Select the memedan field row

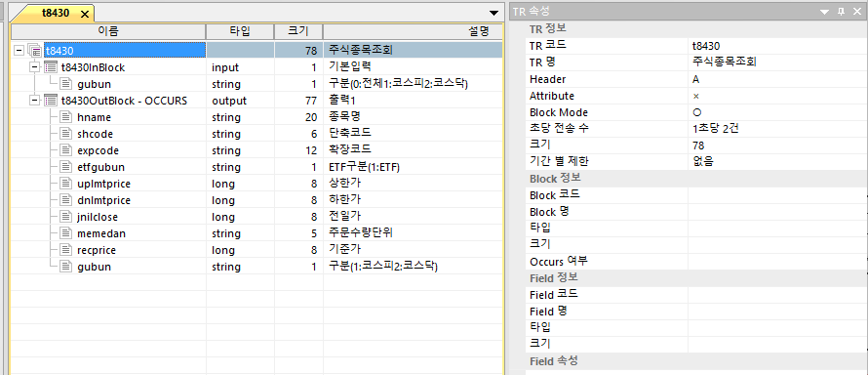pos(256,233)
